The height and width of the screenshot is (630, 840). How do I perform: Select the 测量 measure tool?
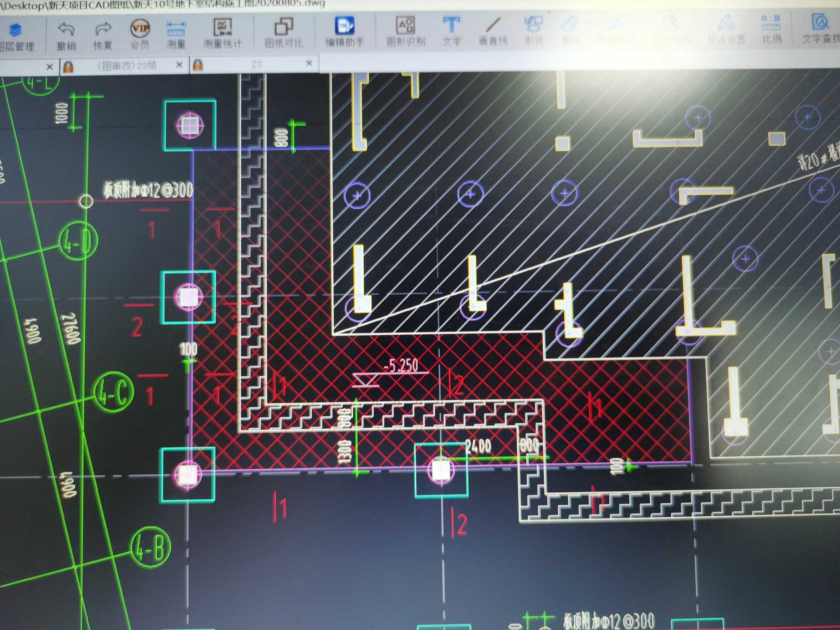coord(176,34)
